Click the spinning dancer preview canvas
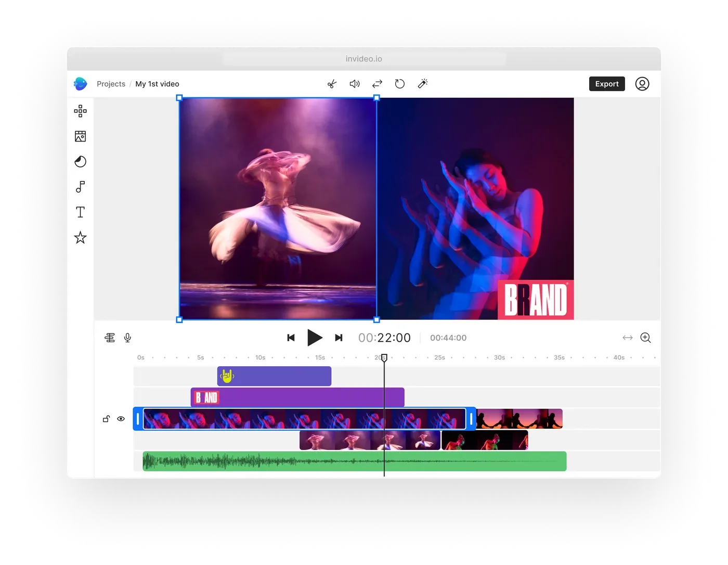 (x=278, y=208)
